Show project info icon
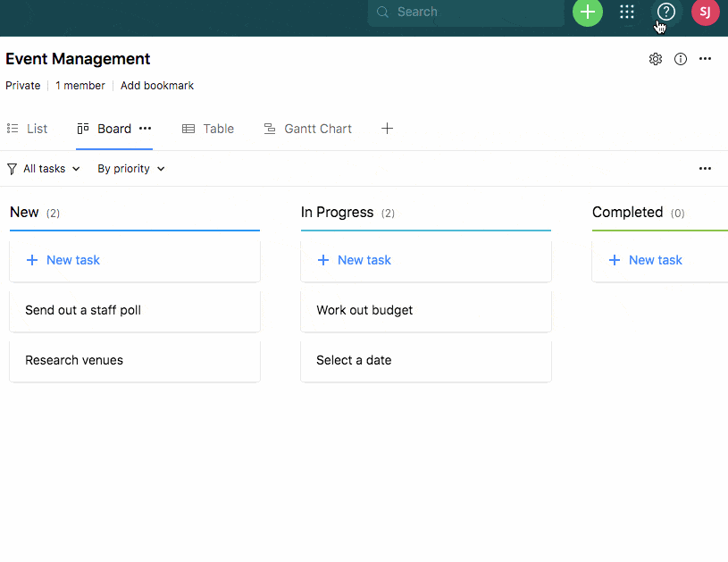 tap(681, 59)
